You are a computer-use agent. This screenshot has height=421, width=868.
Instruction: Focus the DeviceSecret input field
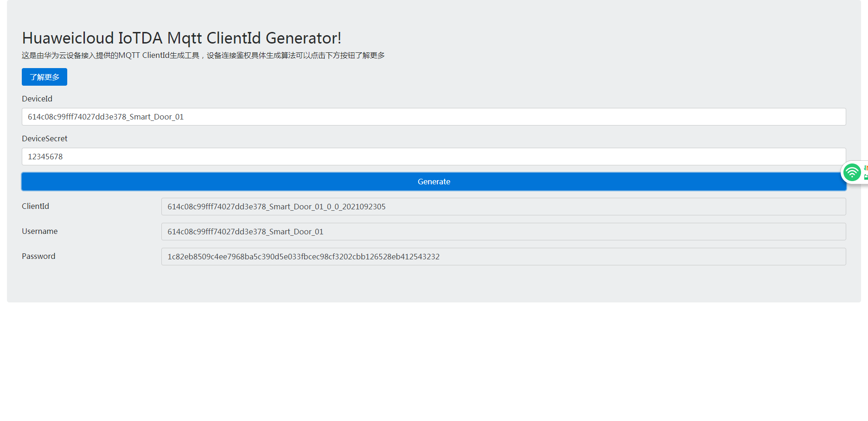pos(434,157)
